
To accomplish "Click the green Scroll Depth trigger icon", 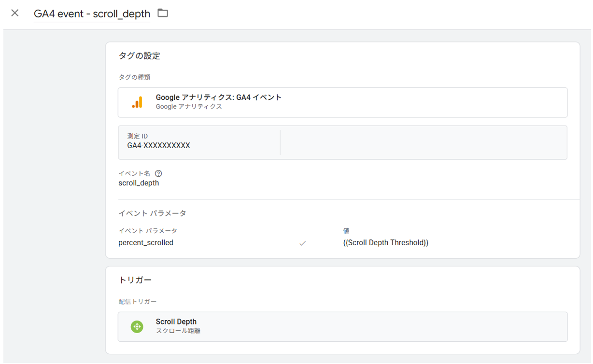I will point(137,327).
